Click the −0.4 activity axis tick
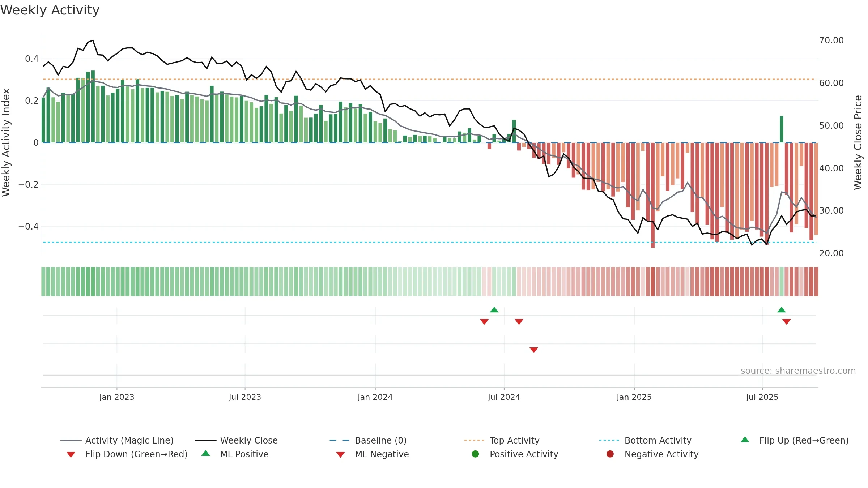The width and height of the screenshot is (868, 488). [x=29, y=226]
